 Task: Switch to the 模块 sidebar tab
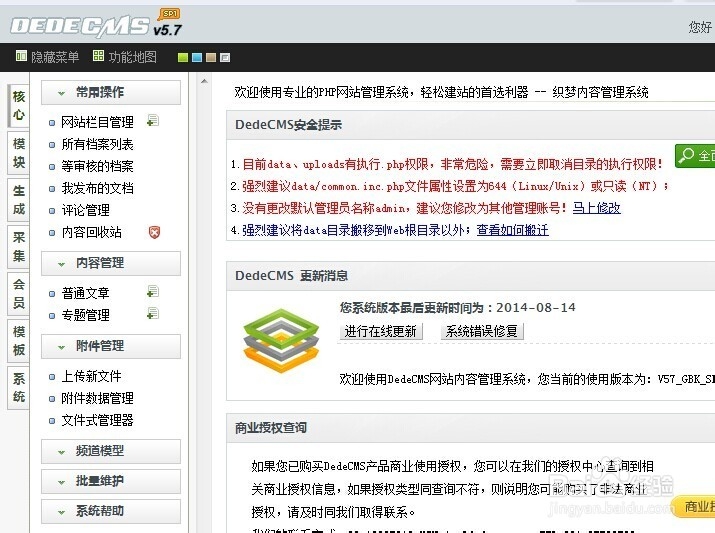click(19, 153)
